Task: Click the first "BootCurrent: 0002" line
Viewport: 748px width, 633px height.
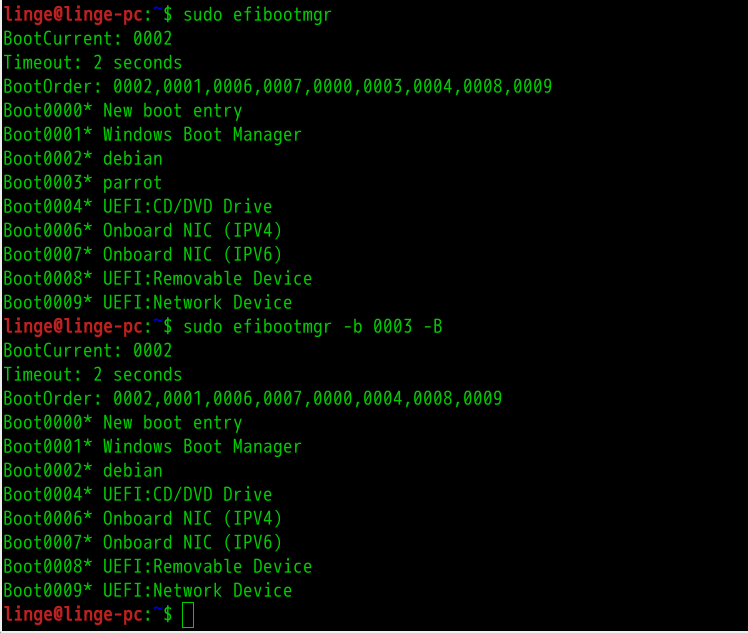Action: pyautogui.click(x=87, y=39)
